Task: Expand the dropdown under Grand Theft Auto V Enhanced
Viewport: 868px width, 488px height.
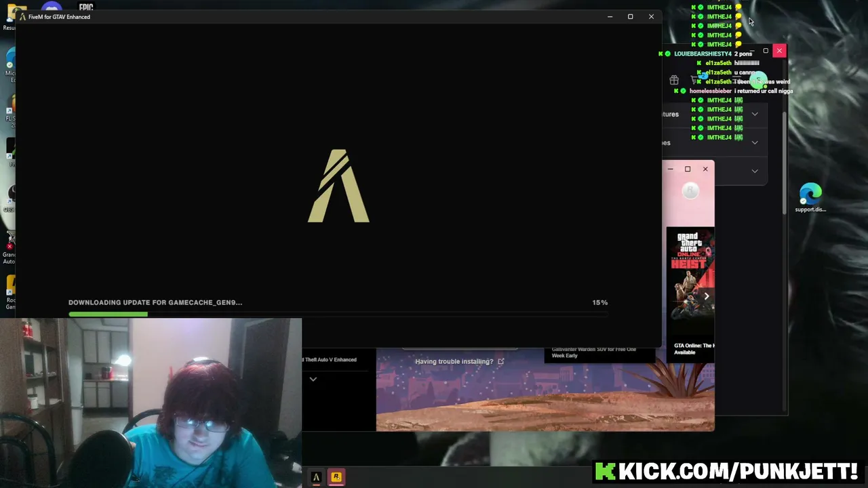Action: pos(313,379)
